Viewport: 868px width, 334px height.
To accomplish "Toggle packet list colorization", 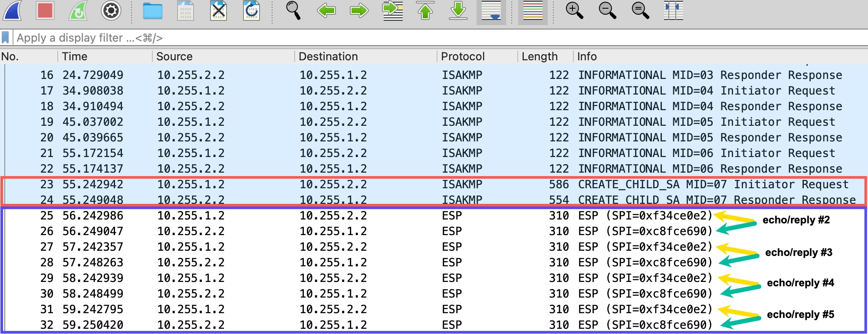I will 533,11.
